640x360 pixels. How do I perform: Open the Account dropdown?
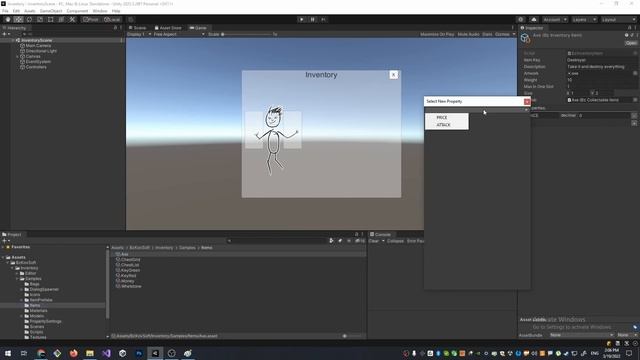(x=555, y=19)
